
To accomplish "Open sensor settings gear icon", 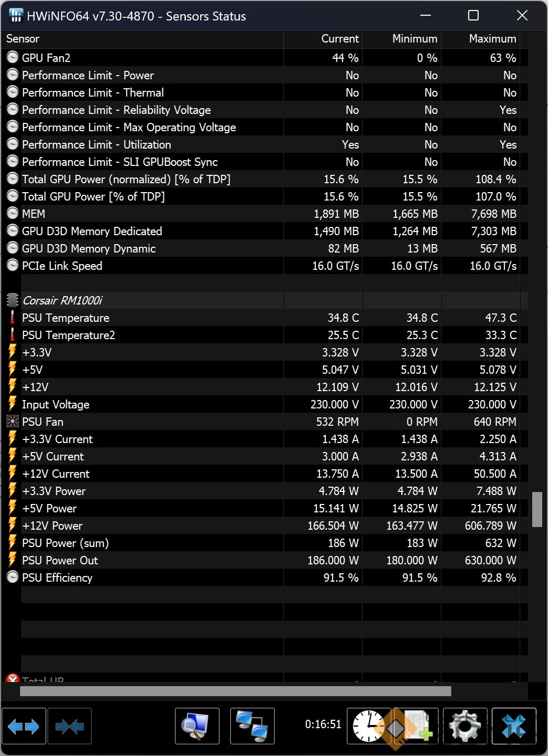I will [465, 727].
